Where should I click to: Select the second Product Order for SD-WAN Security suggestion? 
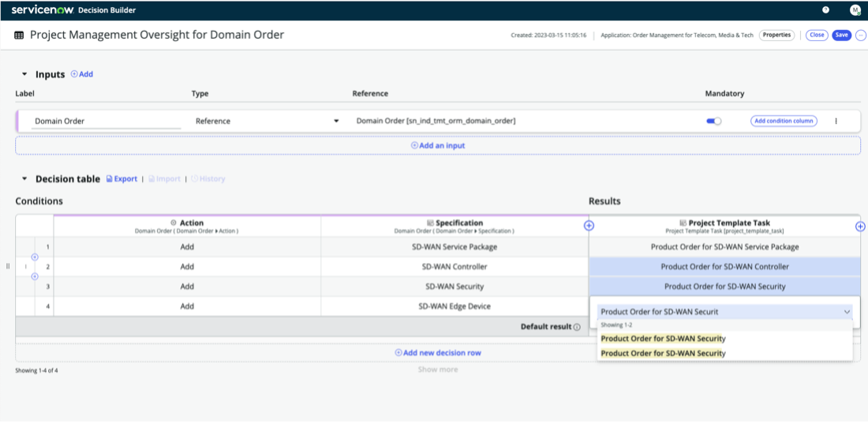pyautogui.click(x=724, y=354)
